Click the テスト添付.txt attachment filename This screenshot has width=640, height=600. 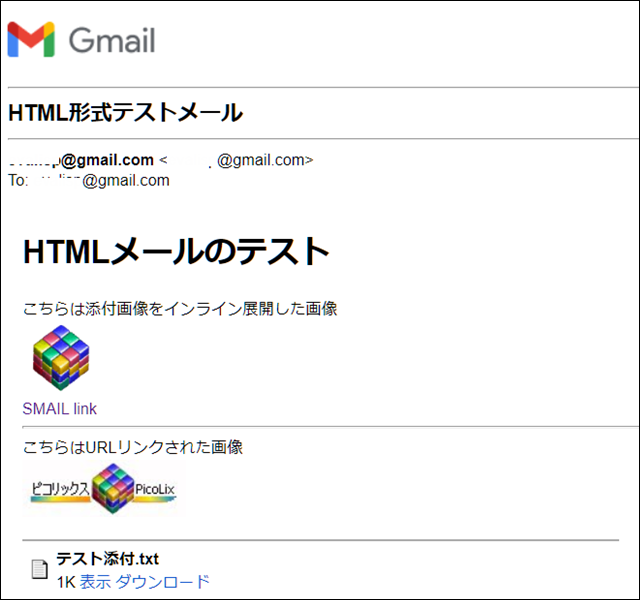pos(107,559)
